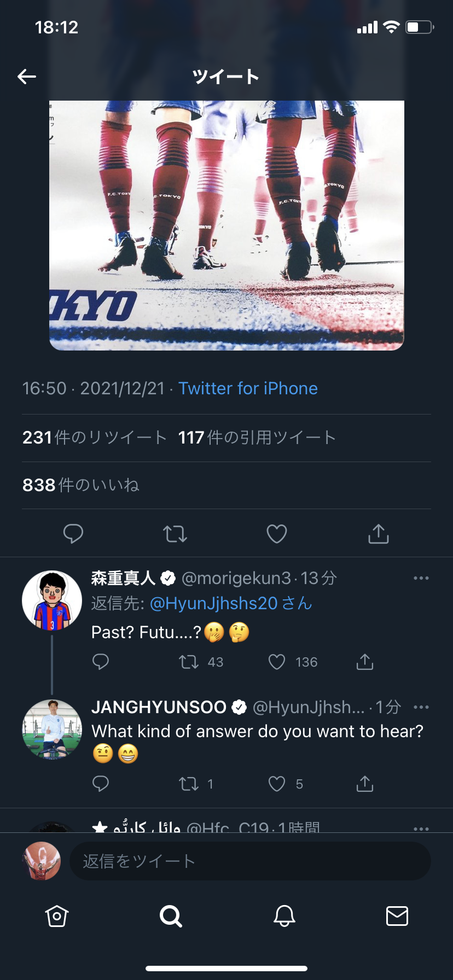The image size is (453, 980).
Task: Open the Twitter for iPhone link
Action: pyautogui.click(x=248, y=388)
